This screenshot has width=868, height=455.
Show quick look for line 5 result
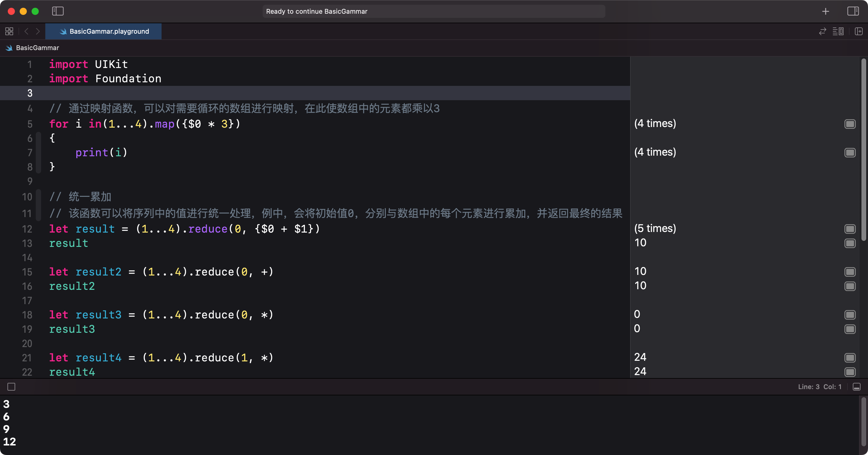tap(850, 124)
